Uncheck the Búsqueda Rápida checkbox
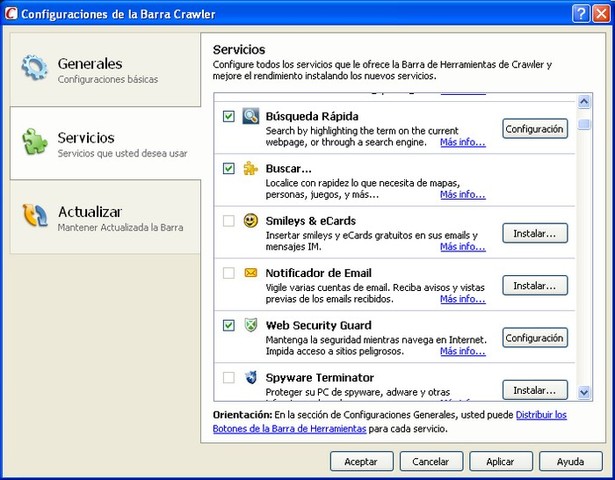615x480 pixels. [x=229, y=116]
